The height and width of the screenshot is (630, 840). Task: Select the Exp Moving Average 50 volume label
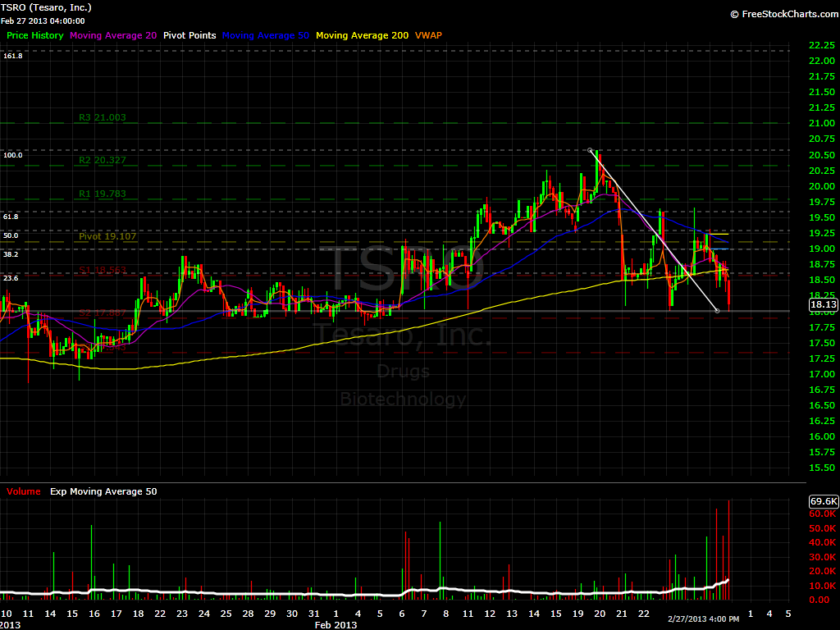[103, 491]
